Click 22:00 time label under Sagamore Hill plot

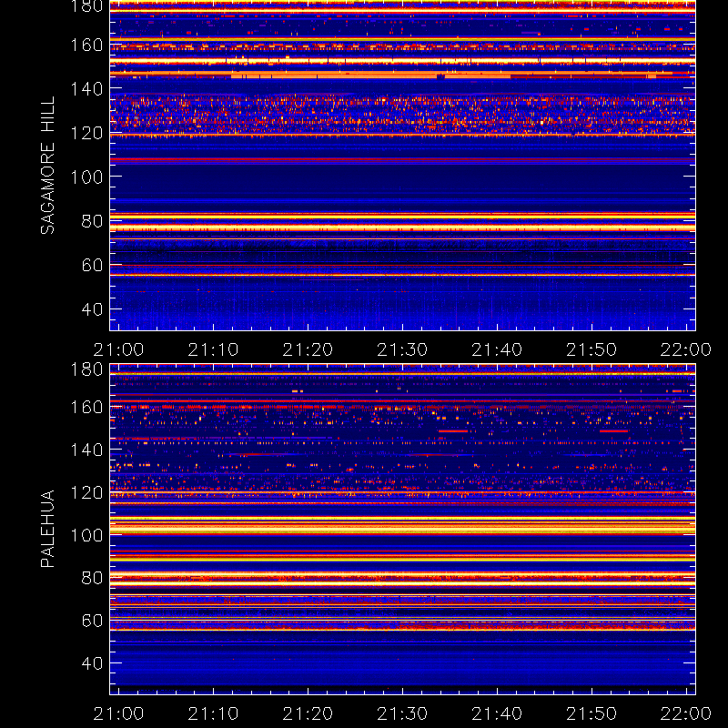[x=686, y=349]
